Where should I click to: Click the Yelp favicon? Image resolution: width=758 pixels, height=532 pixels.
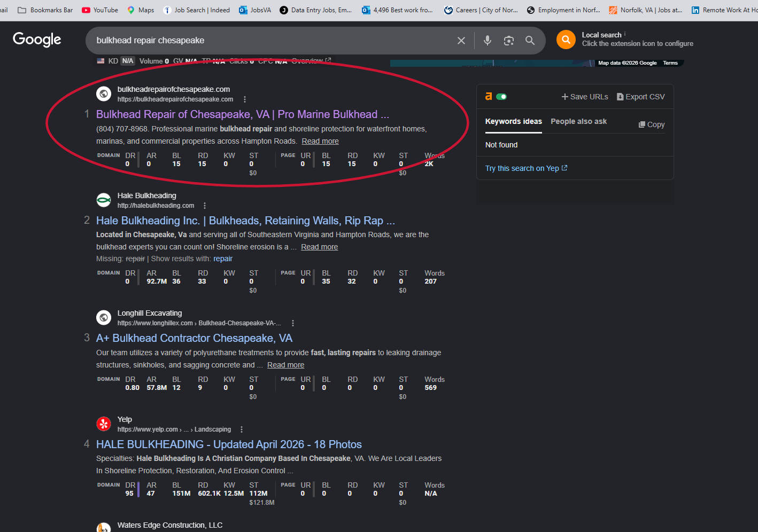click(104, 424)
